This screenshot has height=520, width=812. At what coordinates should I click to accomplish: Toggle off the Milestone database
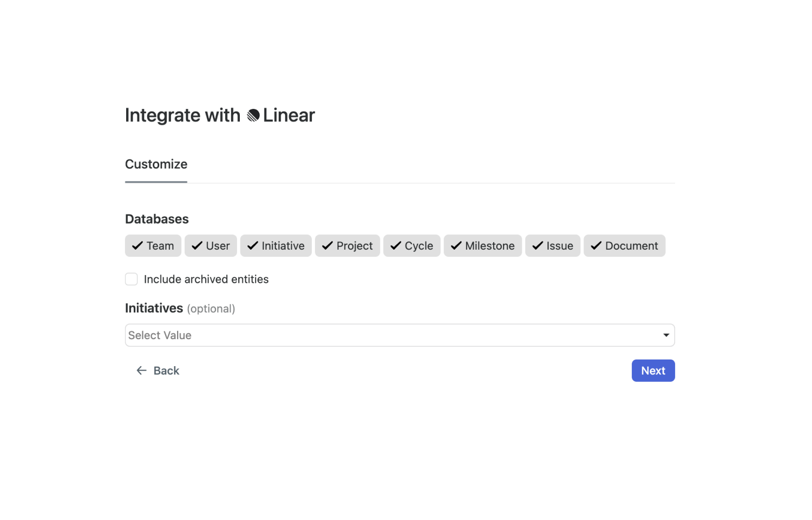coord(483,246)
